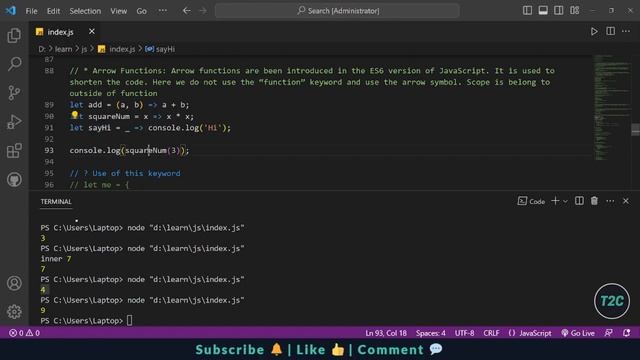Click line number 91 in gutter

(49, 128)
